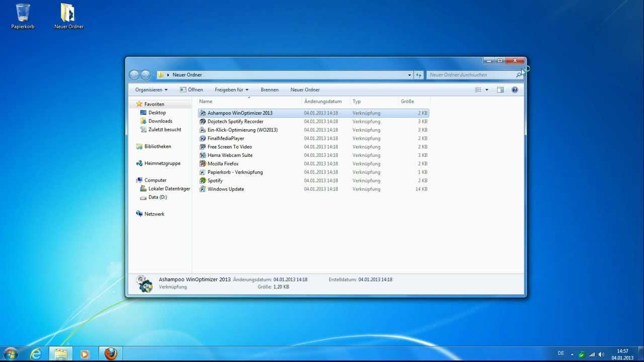644x362 pixels.
Task: Select the Windows Update shortcut icon
Action: tap(203, 189)
